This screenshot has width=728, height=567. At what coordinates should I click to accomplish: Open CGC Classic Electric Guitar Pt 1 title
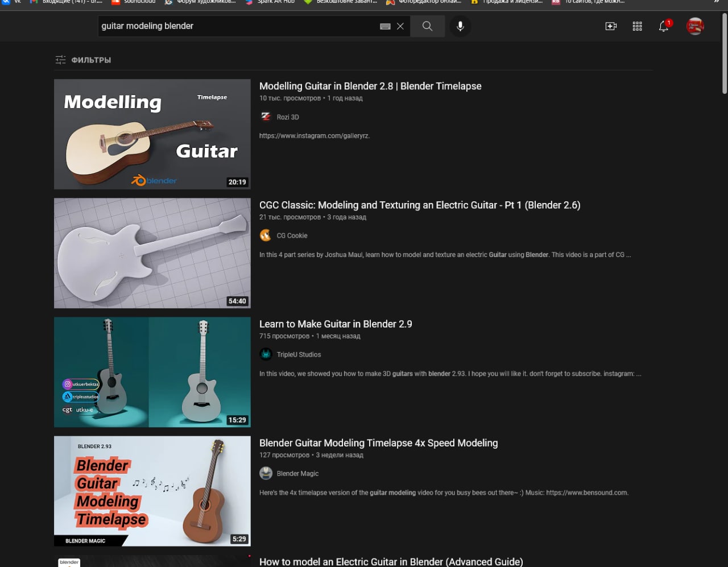(x=420, y=205)
